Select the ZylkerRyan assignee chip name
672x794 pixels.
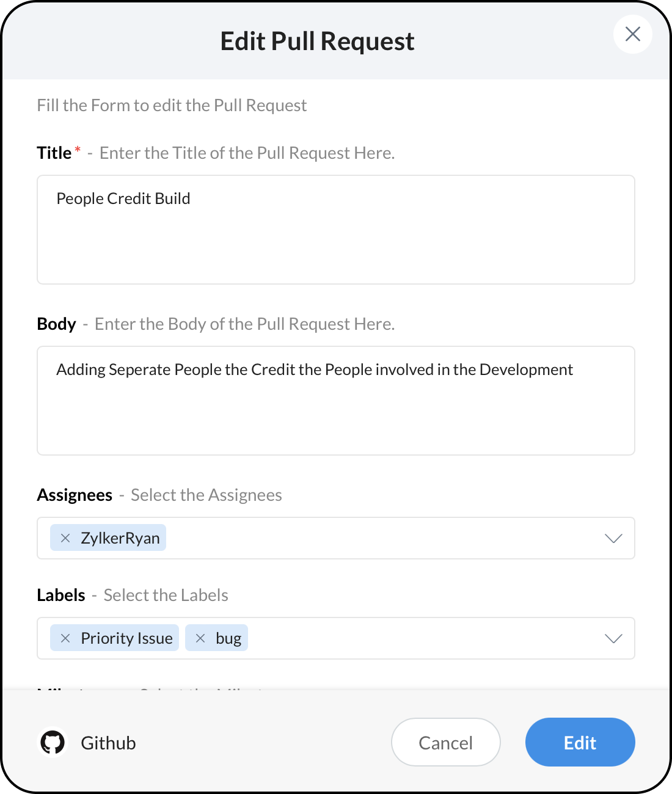click(x=120, y=538)
